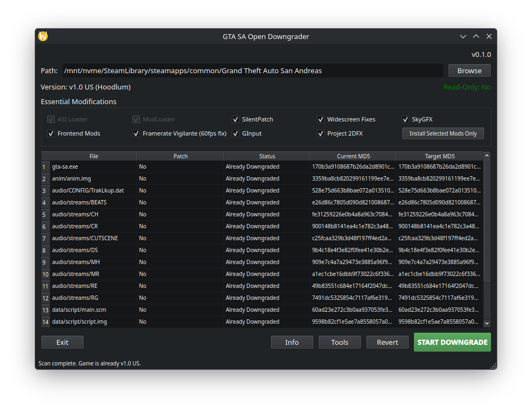Click the v0.1.0 version label
This screenshot has width=532, height=411.
(481, 54)
